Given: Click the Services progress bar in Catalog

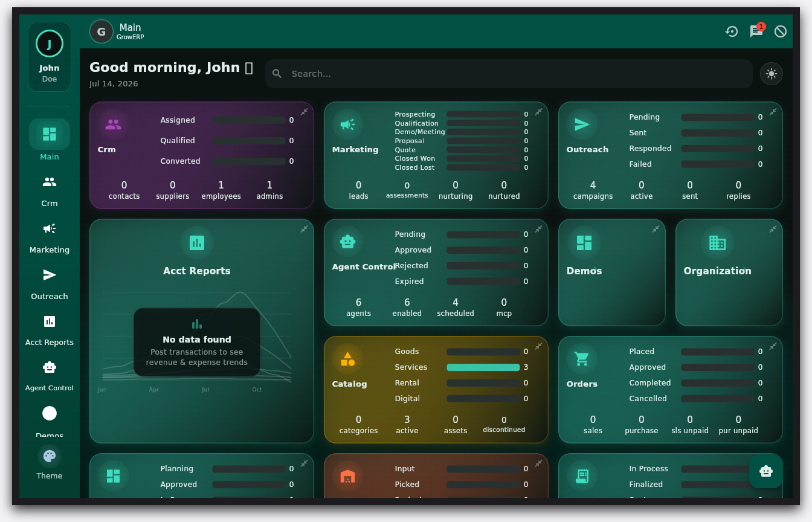Looking at the screenshot, I should tap(483, 367).
